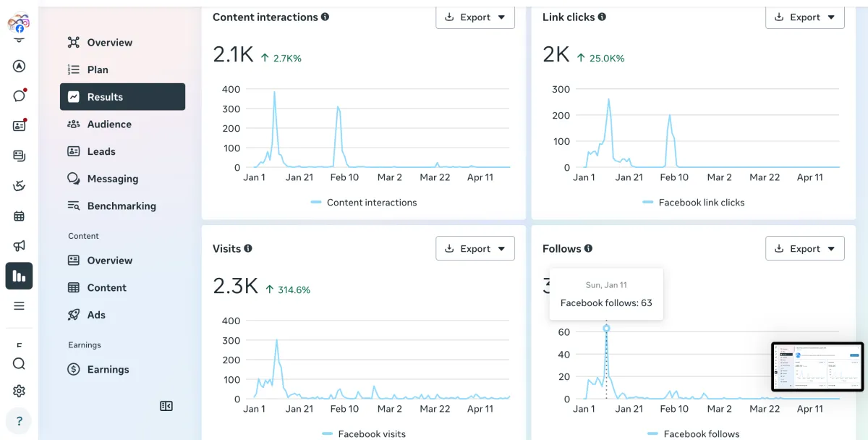
Task: Click the megaphone Ads icon in left rail
Action: 20,246
